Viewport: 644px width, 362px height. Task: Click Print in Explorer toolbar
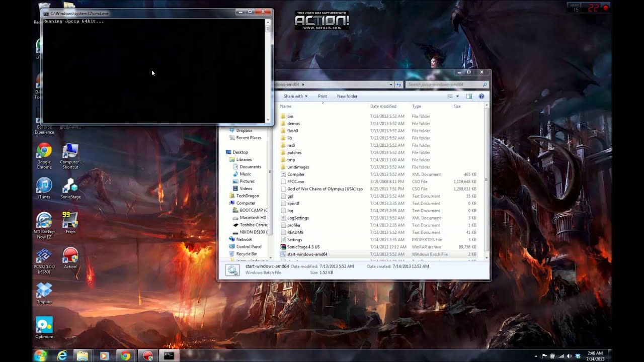coord(323,96)
